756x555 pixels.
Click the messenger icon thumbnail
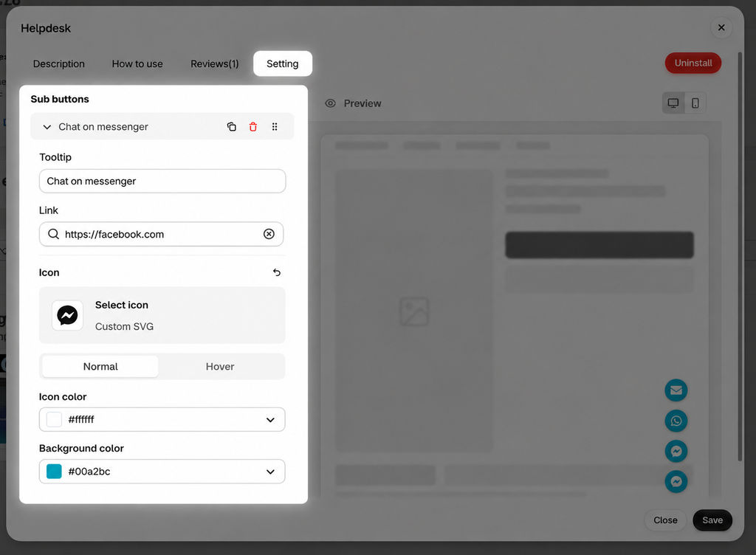click(x=67, y=316)
